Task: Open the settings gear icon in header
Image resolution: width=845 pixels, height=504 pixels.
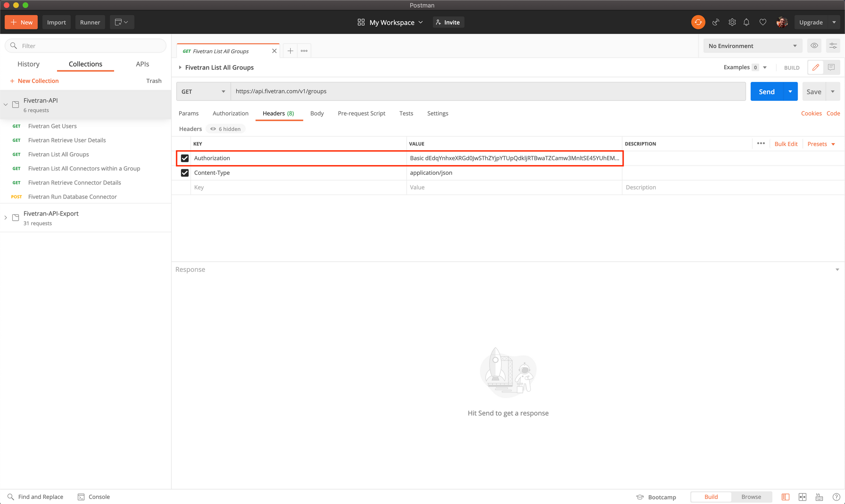Action: click(x=732, y=22)
